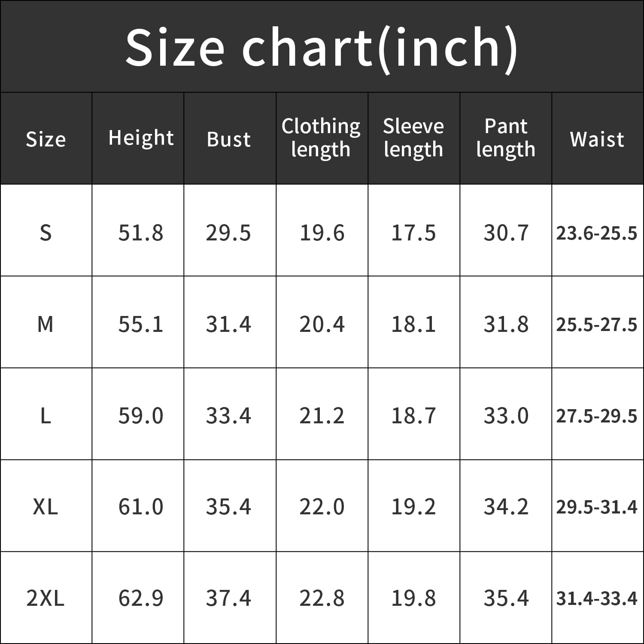The height and width of the screenshot is (644, 644).
Task: Click the 51.8 height value
Action: tap(141, 233)
